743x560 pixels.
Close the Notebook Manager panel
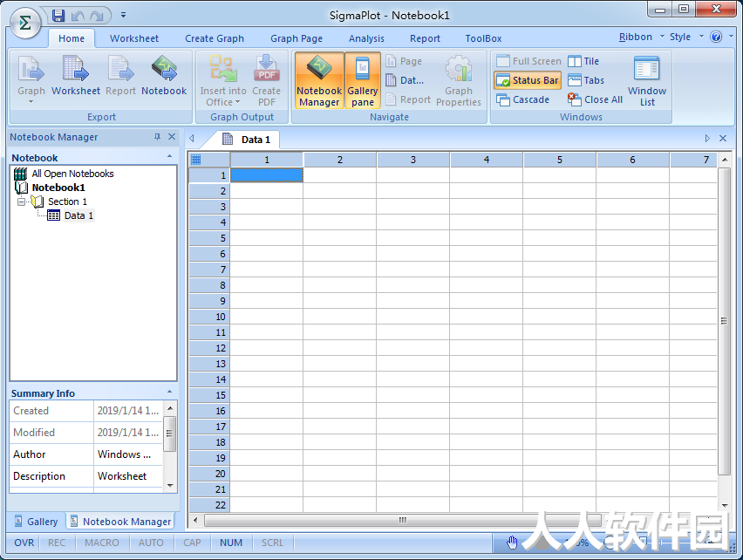pos(172,137)
